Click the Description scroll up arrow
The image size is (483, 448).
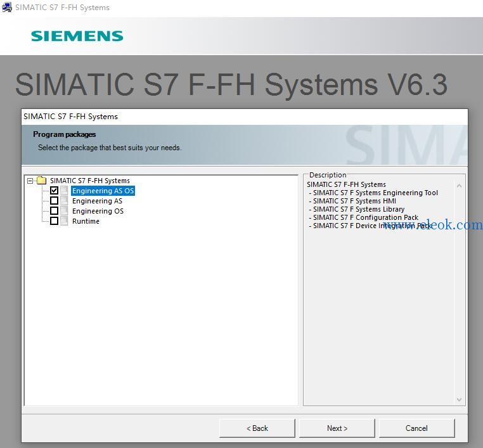[x=459, y=186]
